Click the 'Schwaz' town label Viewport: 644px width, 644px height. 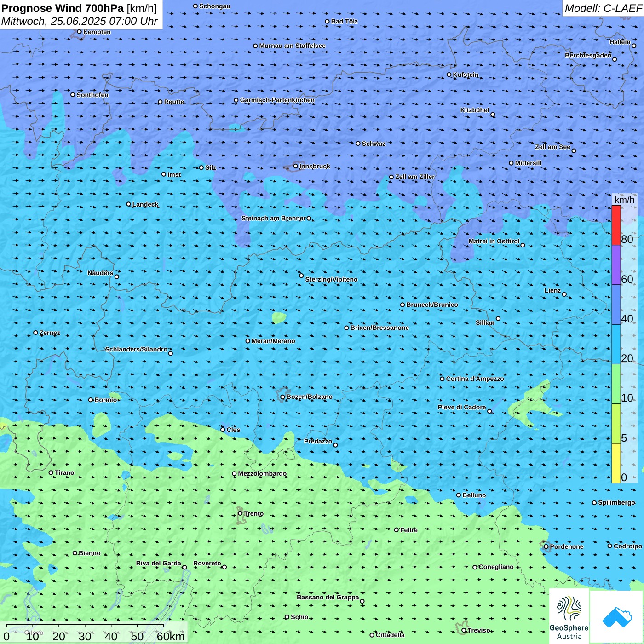374,144
